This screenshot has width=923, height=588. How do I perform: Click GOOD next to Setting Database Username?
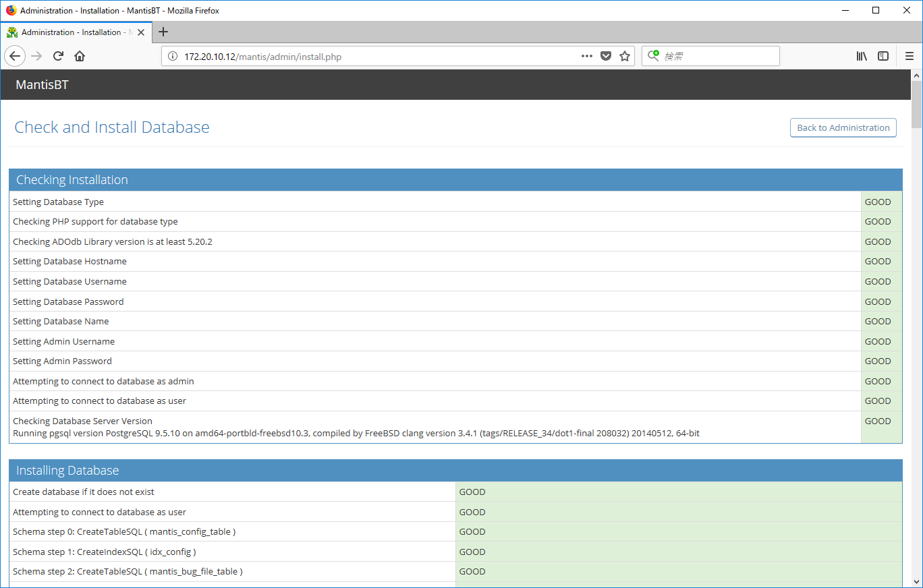point(878,281)
